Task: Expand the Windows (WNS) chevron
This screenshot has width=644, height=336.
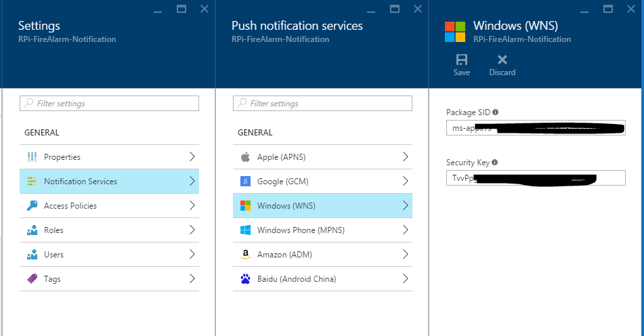Action: coord(406,205)
